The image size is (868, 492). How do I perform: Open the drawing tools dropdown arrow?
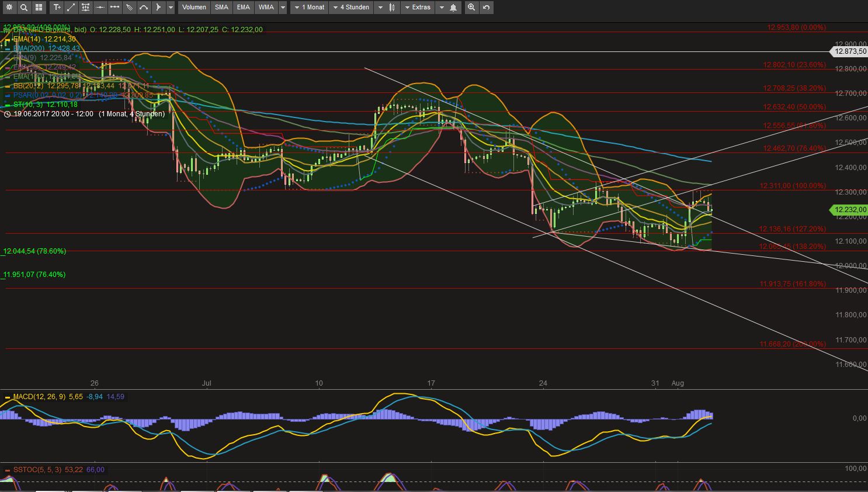tap(169, 7)
